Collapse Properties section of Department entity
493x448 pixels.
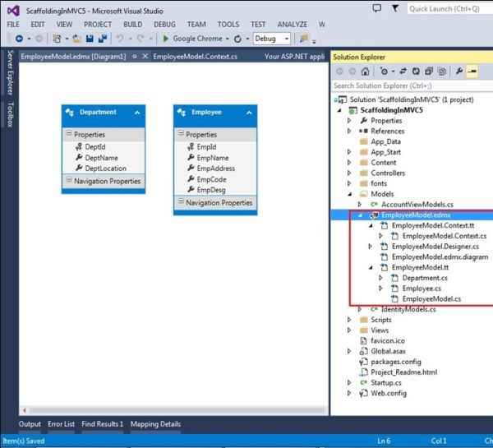tap(69, 134)
